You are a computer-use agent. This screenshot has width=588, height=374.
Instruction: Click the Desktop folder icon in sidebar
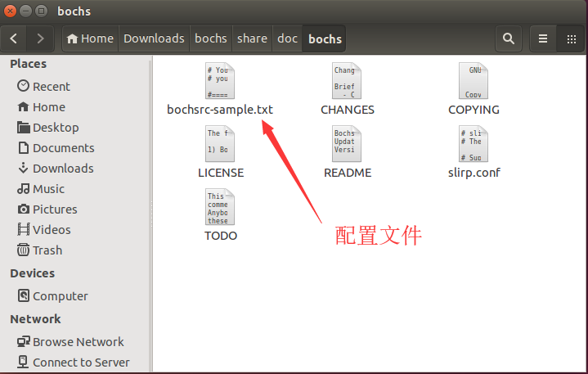[x=23, y=128]
